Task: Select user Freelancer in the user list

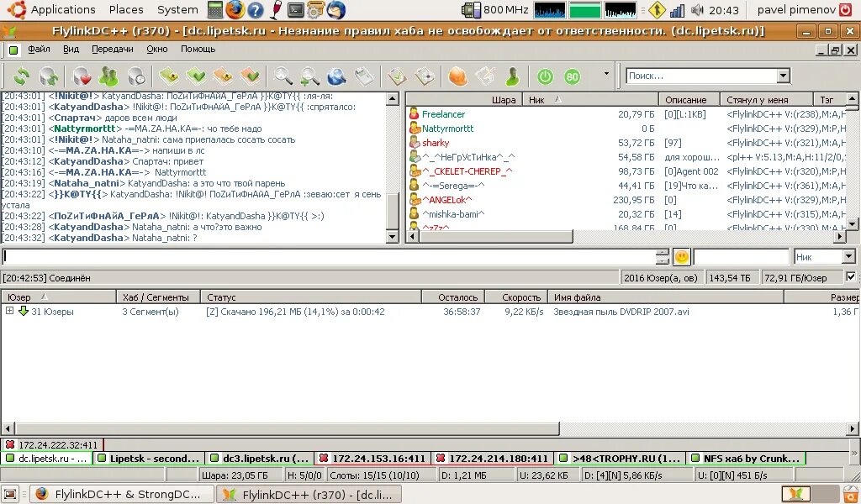Action: [443, 114]
